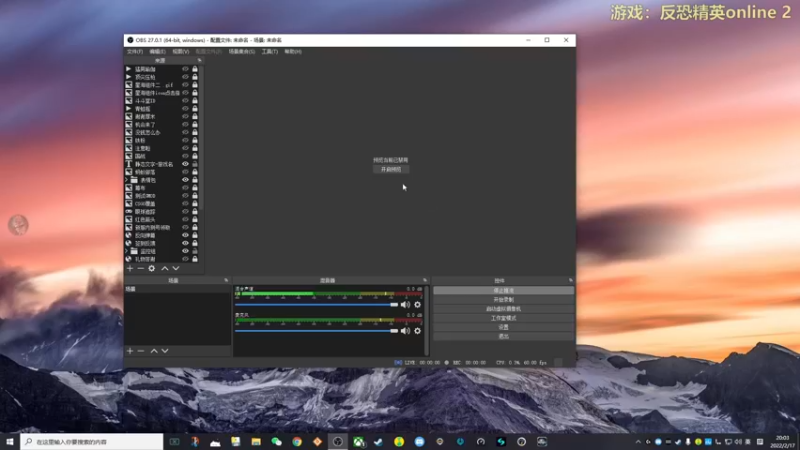Move the scene up in the scenes panel

(154, 351)
